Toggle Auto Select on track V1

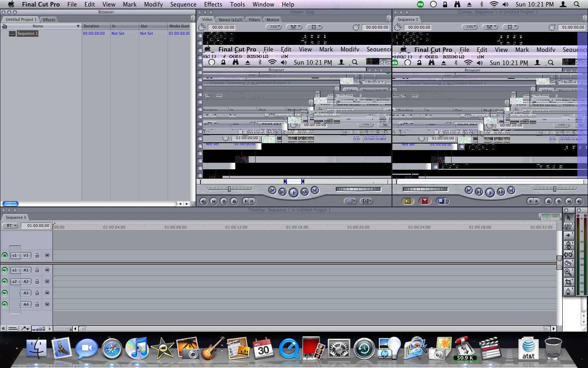47,256
